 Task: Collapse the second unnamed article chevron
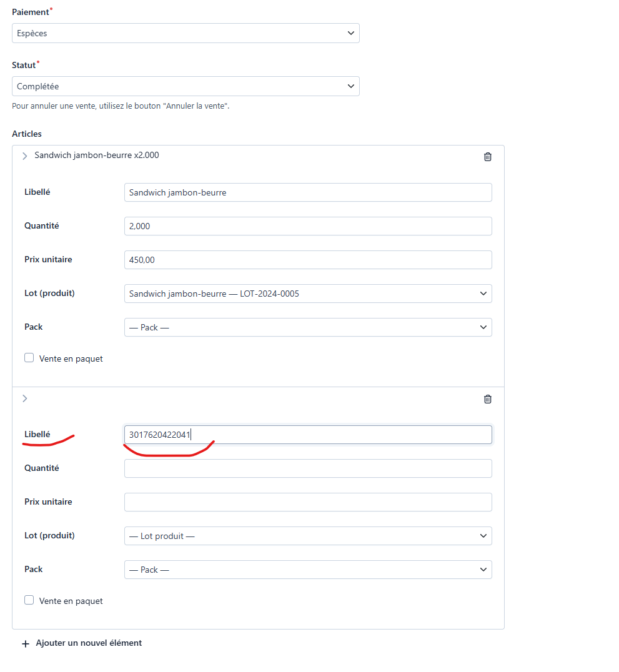pyautogui.click(x=25, y=398)
